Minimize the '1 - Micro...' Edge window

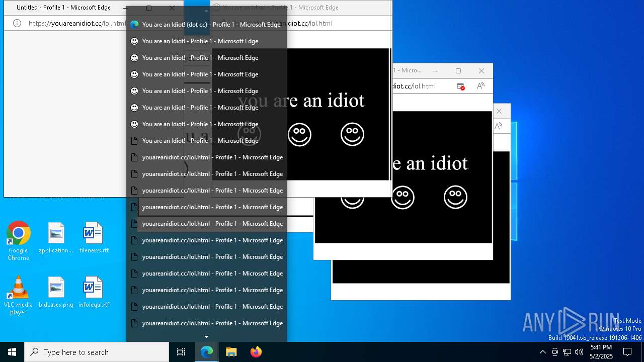[435, 71]
